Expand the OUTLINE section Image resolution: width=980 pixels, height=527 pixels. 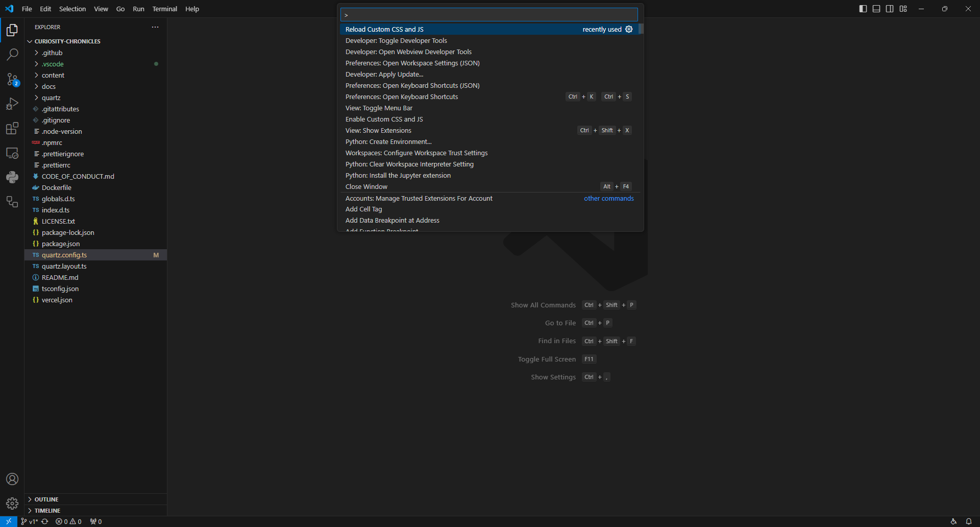tap(95, 499)
